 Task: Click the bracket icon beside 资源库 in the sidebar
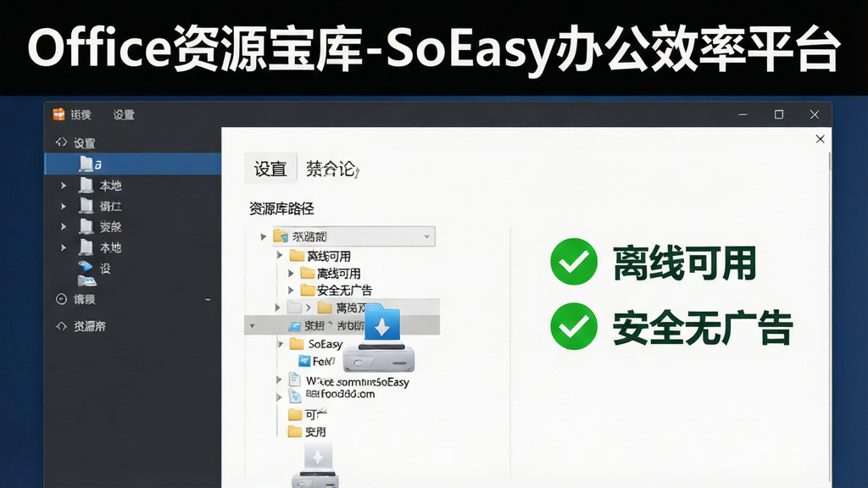61,326
